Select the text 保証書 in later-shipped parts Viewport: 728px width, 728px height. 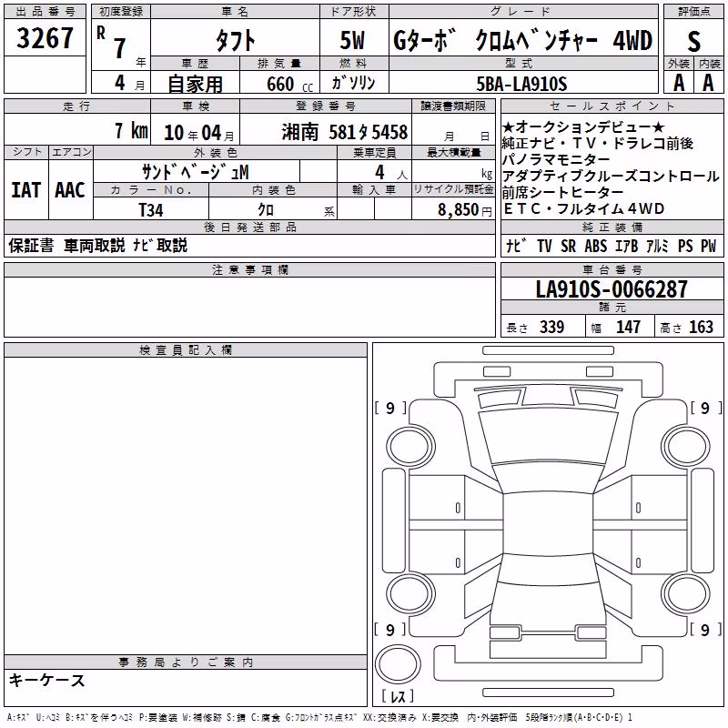31,246
